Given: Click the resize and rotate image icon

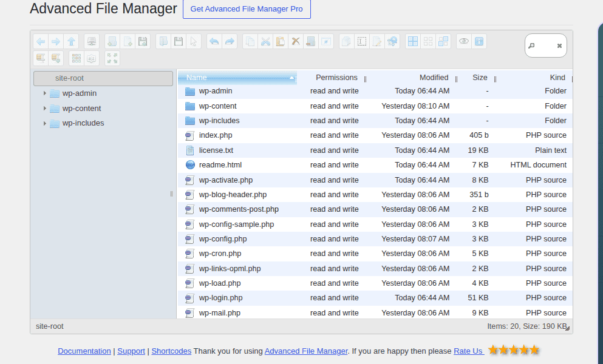Looking at the screenshot, I should point(392,41).
